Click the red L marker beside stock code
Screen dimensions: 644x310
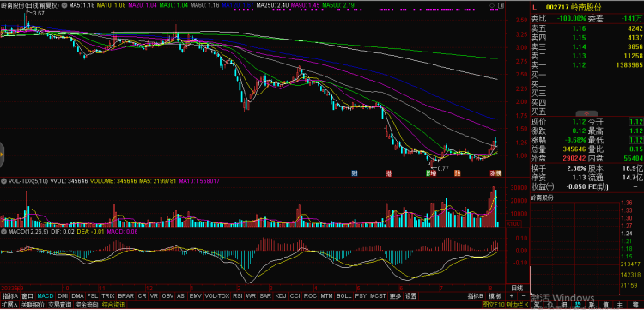535,7
